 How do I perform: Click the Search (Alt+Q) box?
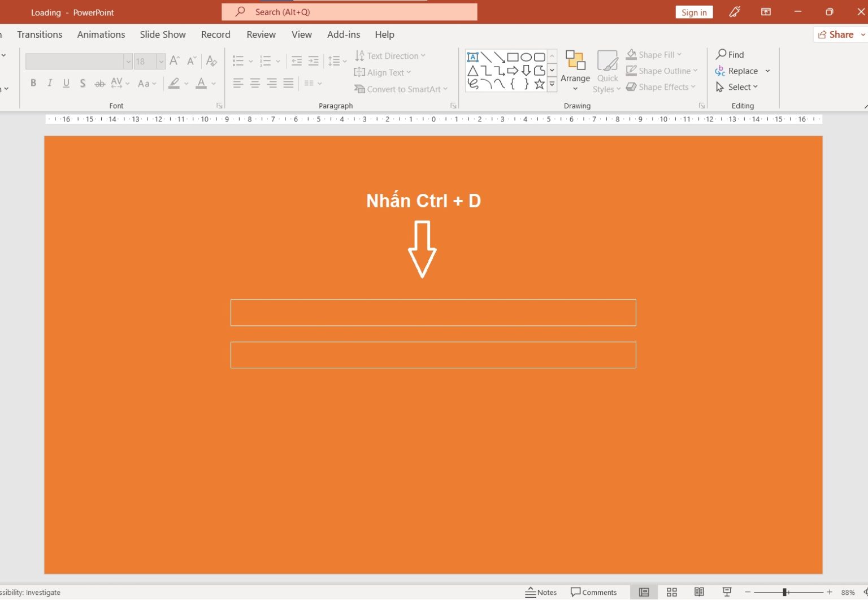(x=349, y=12)
